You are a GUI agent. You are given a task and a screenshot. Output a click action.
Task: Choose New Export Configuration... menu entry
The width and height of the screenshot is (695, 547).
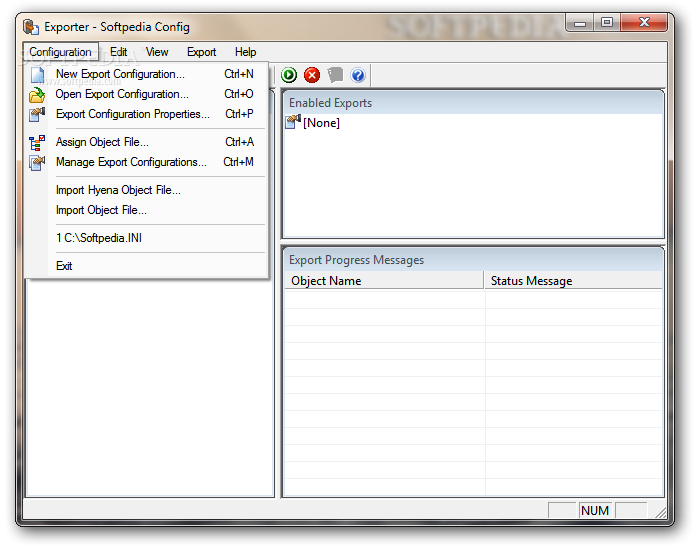147,74
